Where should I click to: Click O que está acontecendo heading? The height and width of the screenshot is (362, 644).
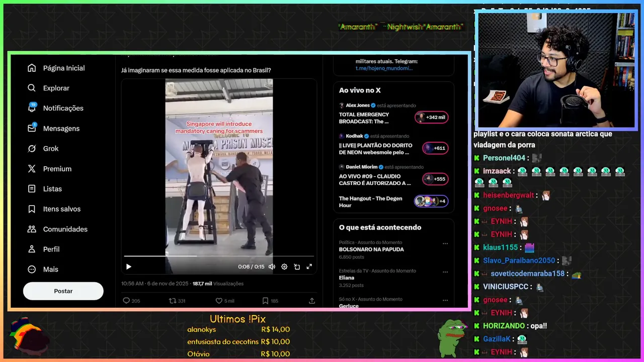[380, 227]
